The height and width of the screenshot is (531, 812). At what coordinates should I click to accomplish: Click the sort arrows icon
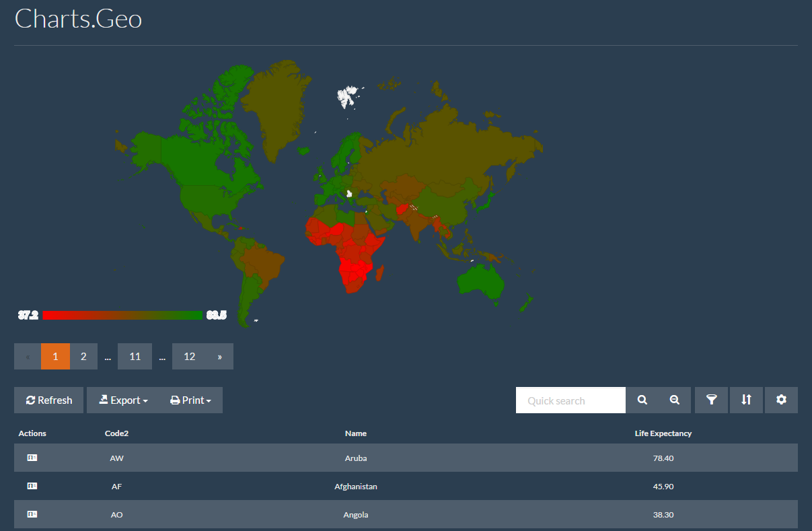coord(746,400)
